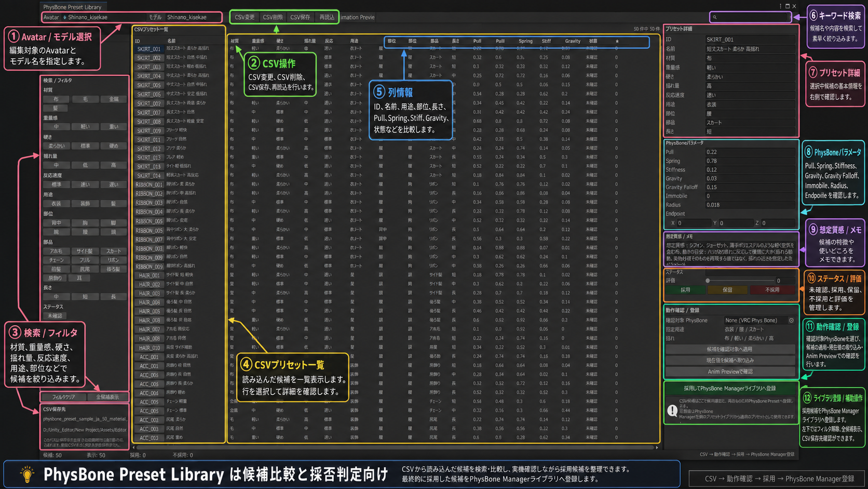The height and width of the screenshot is (489, 868).
Task: Toggle the 衣装 usage filter
Action: click(x=56, y=204)
